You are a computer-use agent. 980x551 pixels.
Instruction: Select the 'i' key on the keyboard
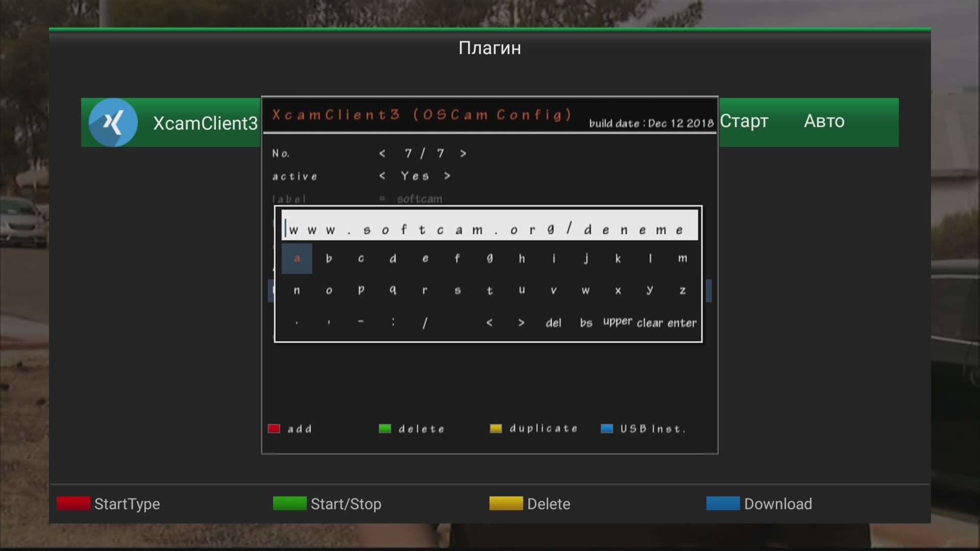click(x=554, y=258)
